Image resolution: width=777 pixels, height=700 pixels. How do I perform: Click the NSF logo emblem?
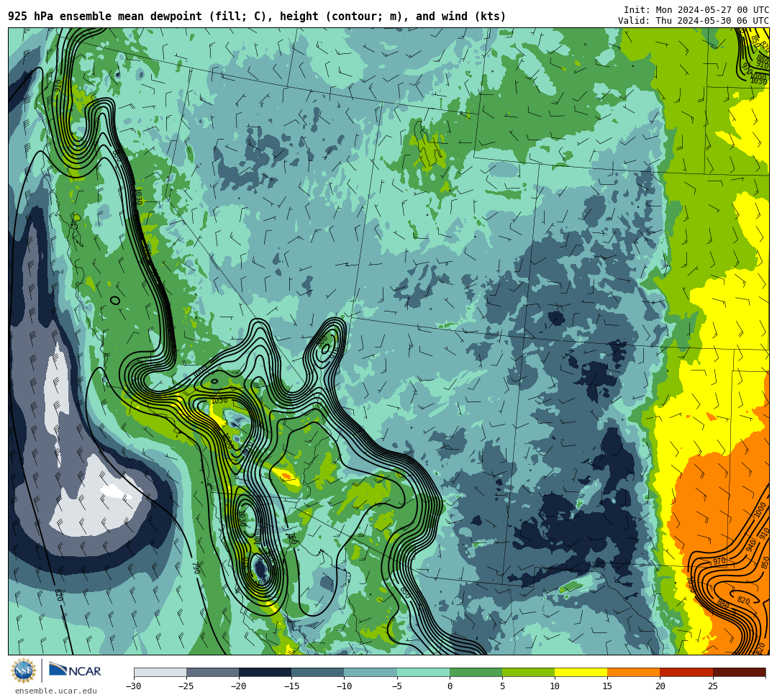click(24, 671)
